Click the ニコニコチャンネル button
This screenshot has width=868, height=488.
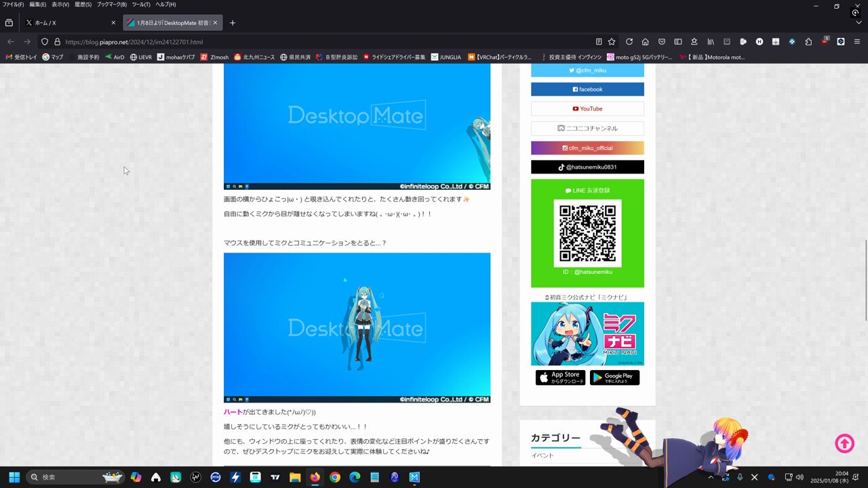(x=587, y=128)
